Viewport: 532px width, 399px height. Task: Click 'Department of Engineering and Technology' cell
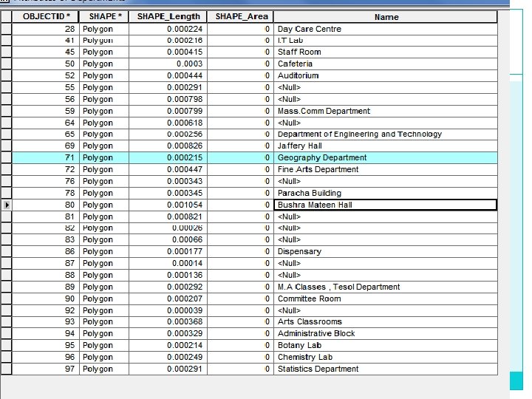pos(386,134)
